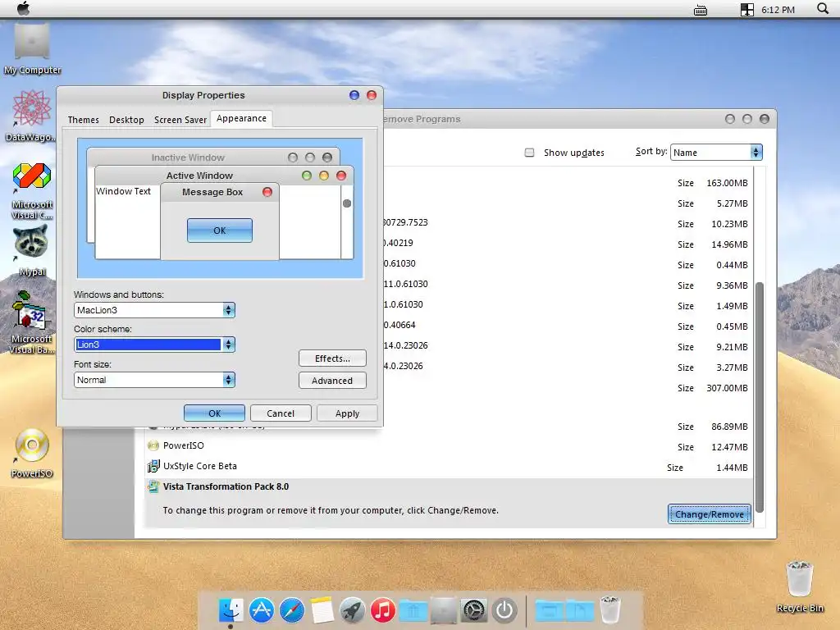The height and width of the screenshot is (630, 840).
Task: Click the 307.00MB size value
Action: coord(727,388)
